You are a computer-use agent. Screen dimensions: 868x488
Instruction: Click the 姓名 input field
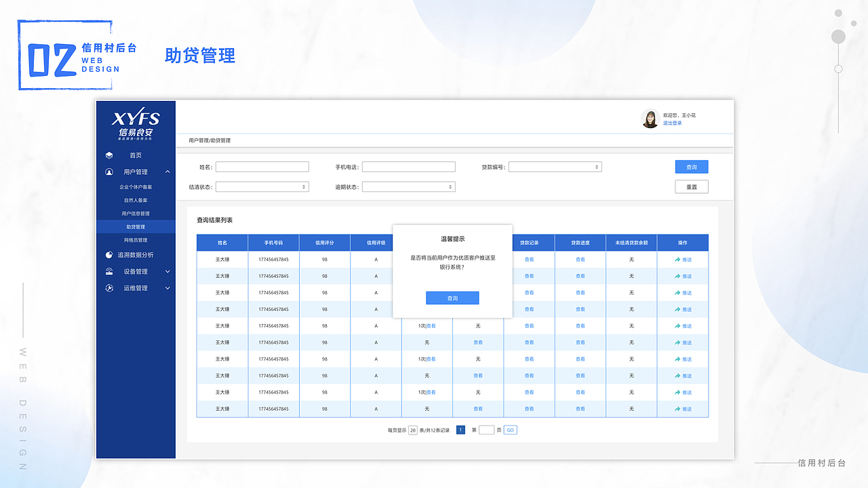pyautogui.click(x=262, y=167)
